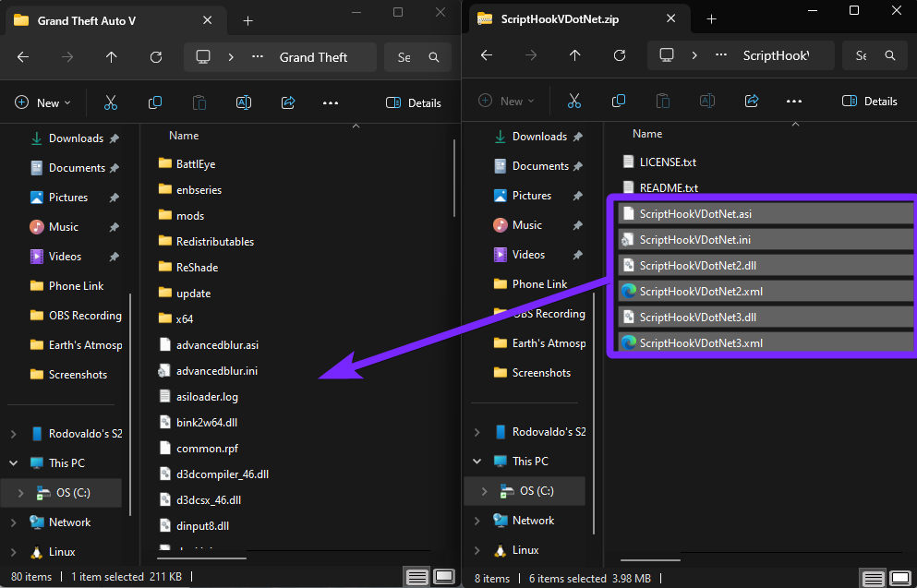Select ScriptHookVDotNet.asi file
This screenshot has width=917, height=588.
tap(766, 213)
